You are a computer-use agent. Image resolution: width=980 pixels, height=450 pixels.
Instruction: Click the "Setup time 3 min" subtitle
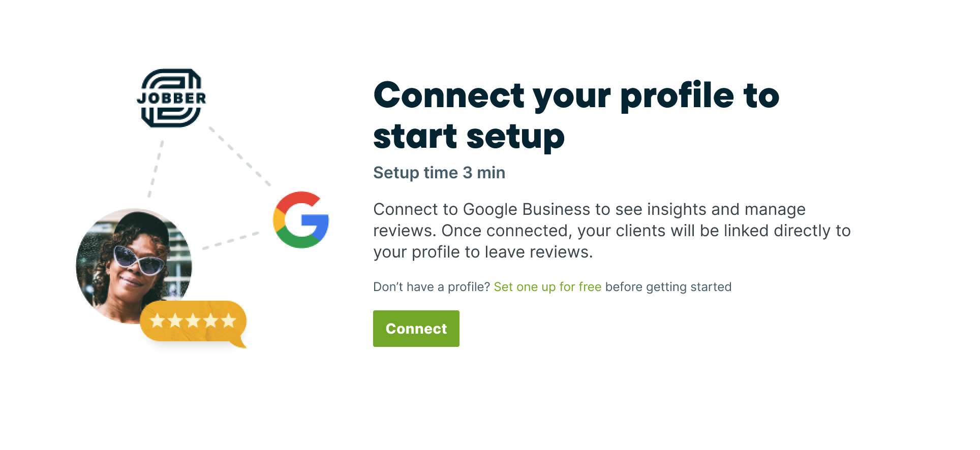click(x=439, y=173)
